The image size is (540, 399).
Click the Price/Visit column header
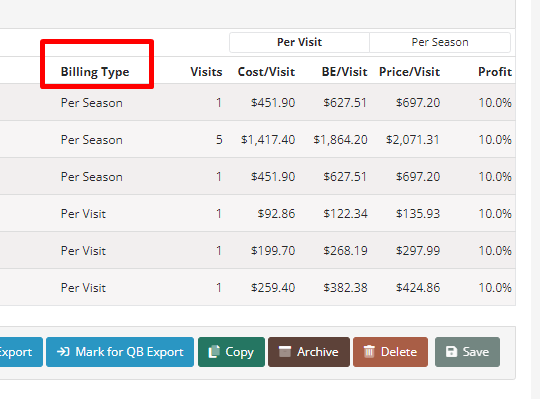(x=409, y=72)
